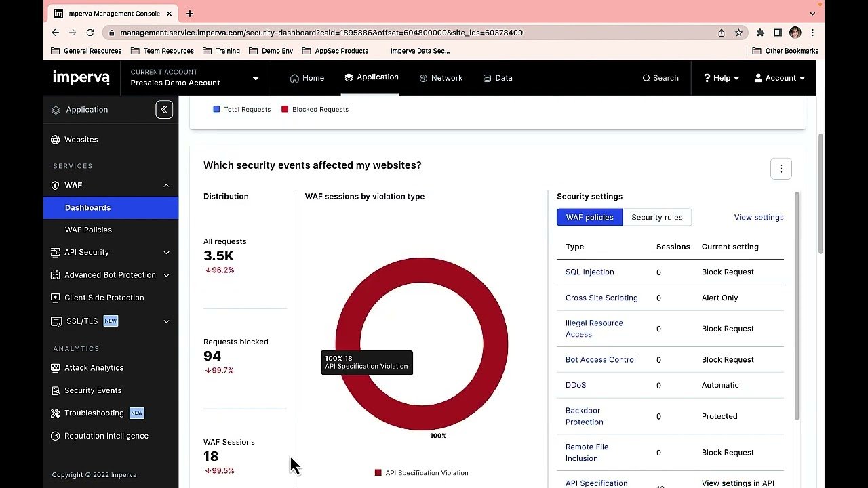Toggle the API Specification Violation legend item

pos(422,473)
